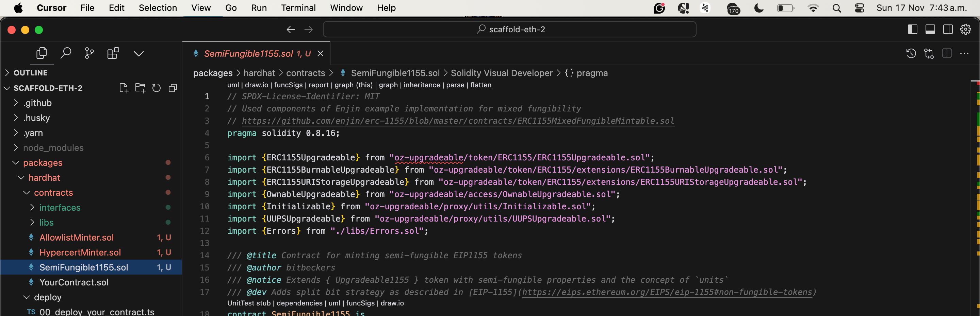Open the file timeline history icon
This screenshot has width=980, height=316.
point(911,54)
